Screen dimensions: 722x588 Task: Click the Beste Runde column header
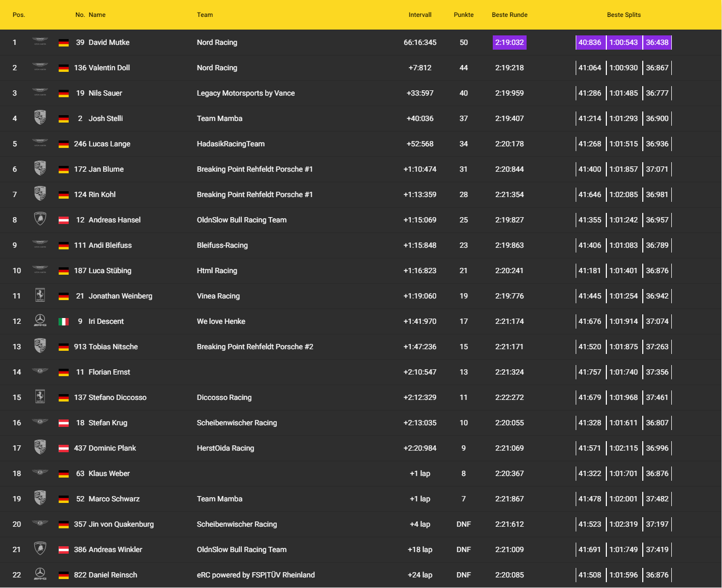(509, 15)
